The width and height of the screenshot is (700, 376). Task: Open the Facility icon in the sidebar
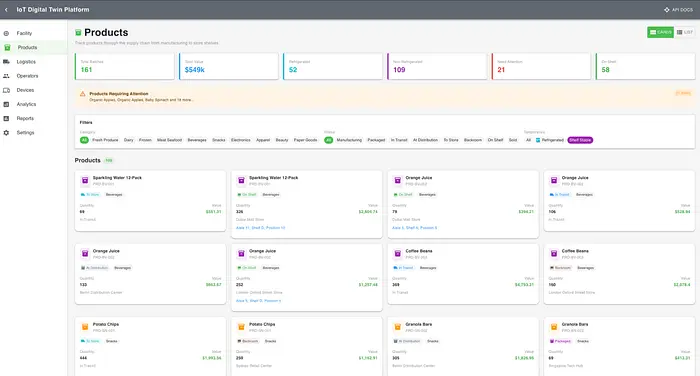[x=6, y=33]
